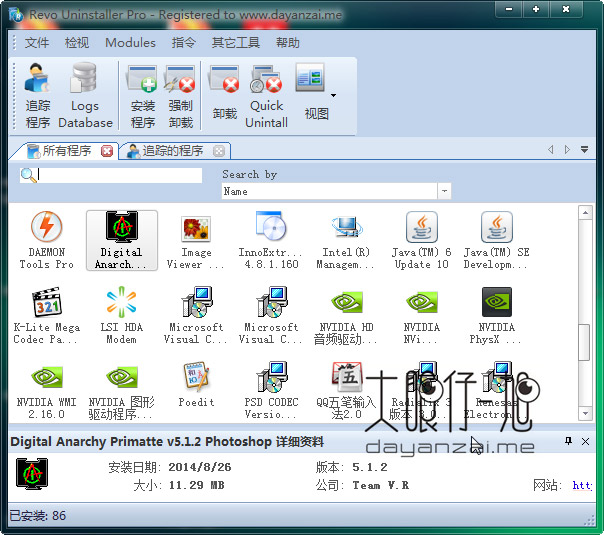The image size is (604, 535).
Task: Open the Modules menu
Action: [130, 42]
